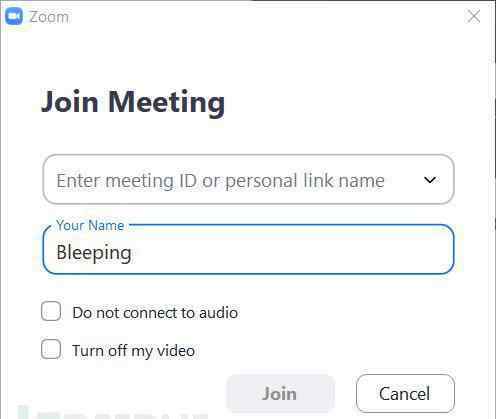This screenshot has width=496, height=419.
Task: Place cursor on the word "Bleeping"
Action: tap(94, 253)
